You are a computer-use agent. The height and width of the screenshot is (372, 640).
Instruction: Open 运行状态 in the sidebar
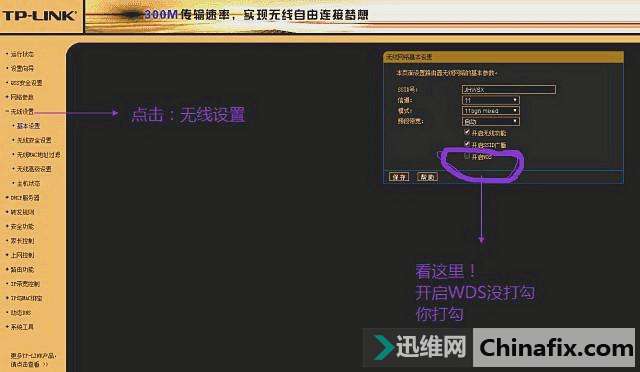[22, 54]
